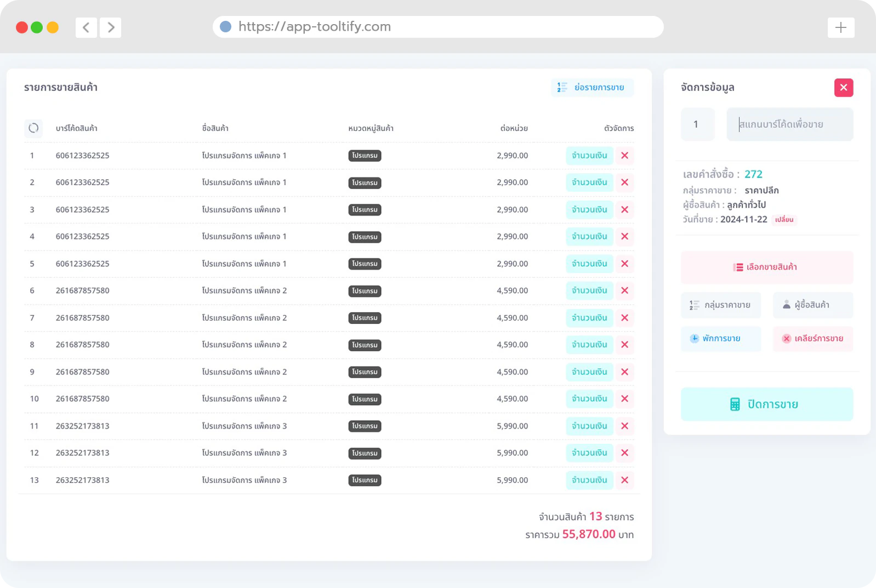Click the ต่อหน่วย column header
This screenshot has width=876, height=588.
tap(514, 128)
